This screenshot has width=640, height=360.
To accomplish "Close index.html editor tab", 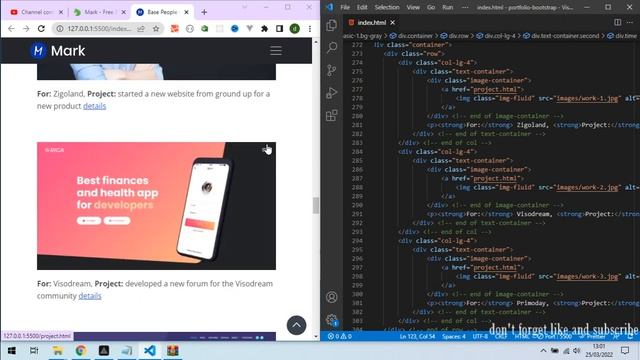I will coord(392,22).
